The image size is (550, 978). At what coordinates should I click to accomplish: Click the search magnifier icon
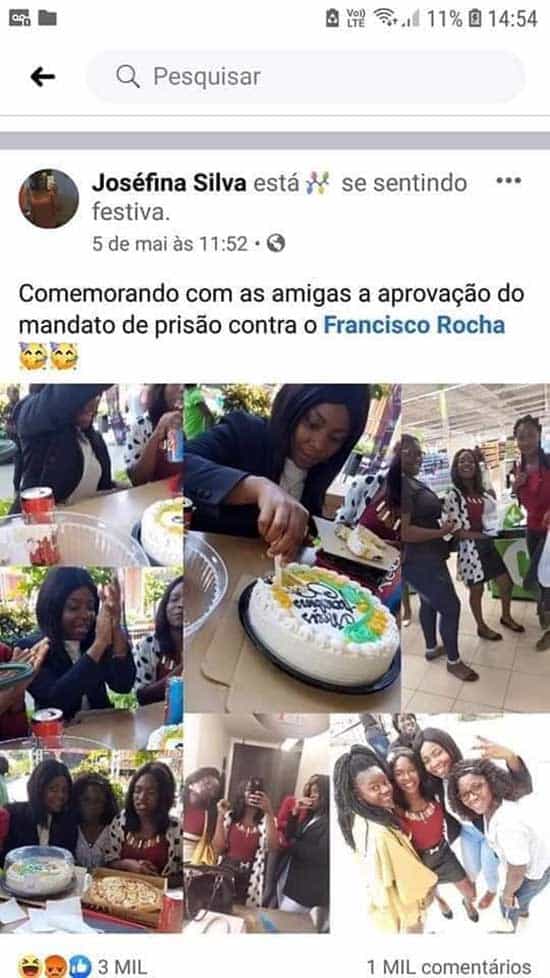128,77
